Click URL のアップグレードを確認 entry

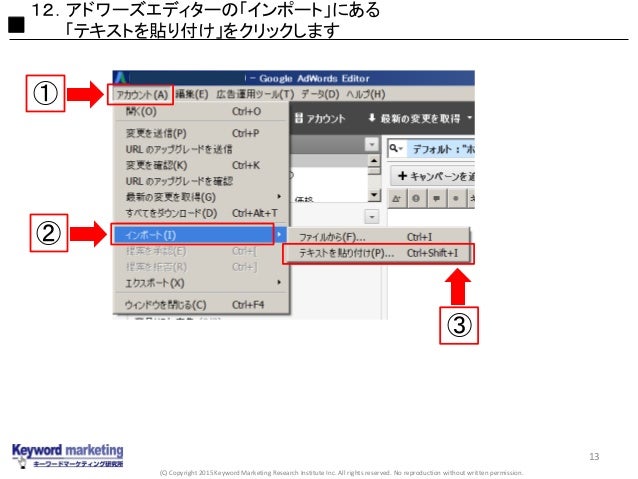[x=201, y=181]
